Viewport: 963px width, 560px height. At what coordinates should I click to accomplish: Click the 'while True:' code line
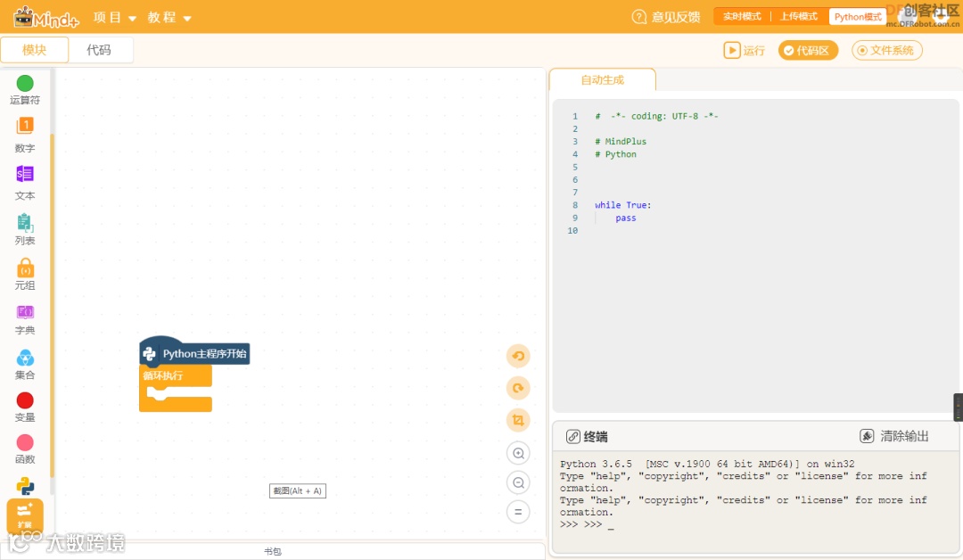coord(622,205)
